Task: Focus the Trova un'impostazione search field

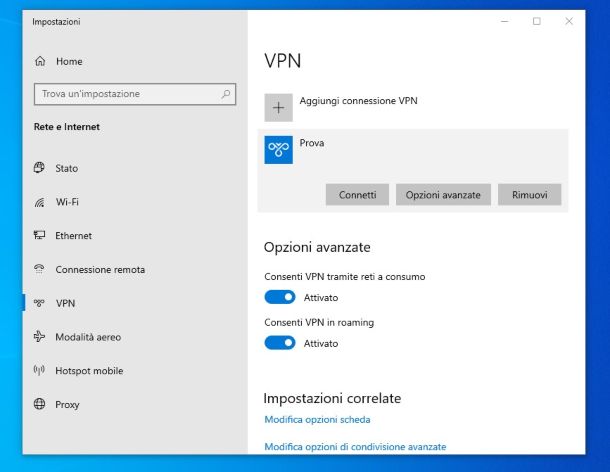Action: pyautogui.click(x=135, y=94)
